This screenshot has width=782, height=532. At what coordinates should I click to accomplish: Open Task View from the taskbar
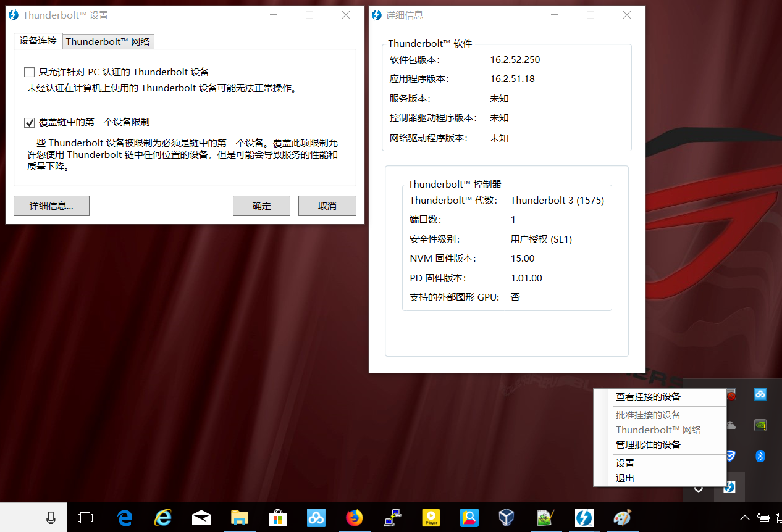[85, 518]
